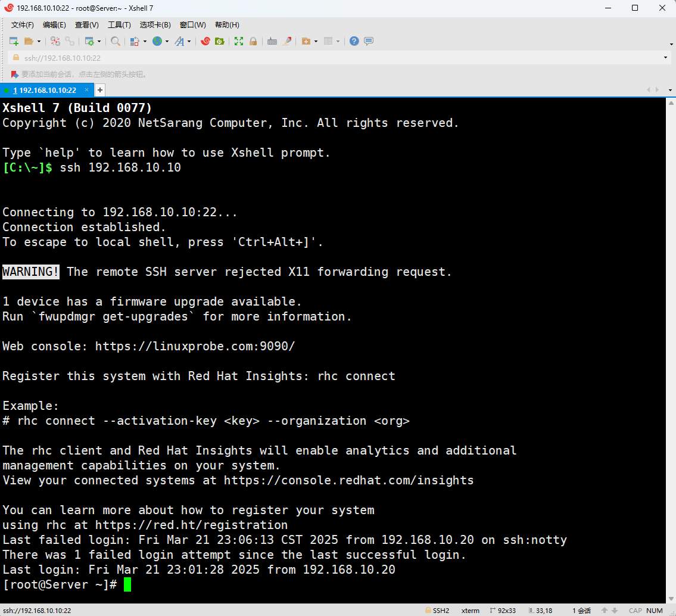Select the 192.168.10.10:22 session tab
The width and height of the screenshot is (676, 616).
[45, 90]
